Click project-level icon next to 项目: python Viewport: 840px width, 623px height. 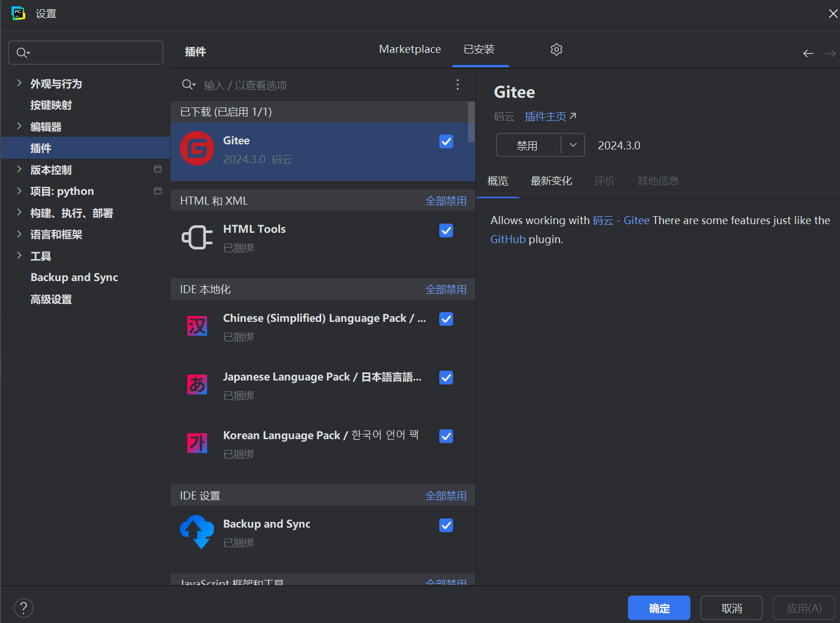[x=158, y=191]
